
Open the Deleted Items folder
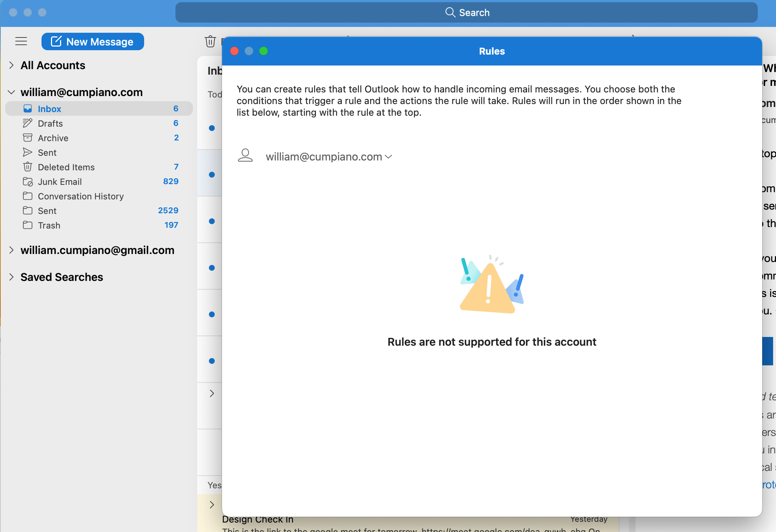(x=99, y=167)
